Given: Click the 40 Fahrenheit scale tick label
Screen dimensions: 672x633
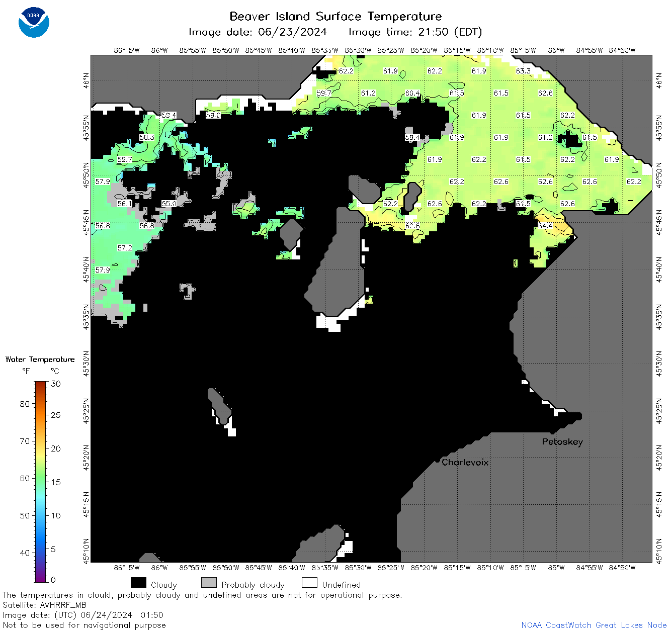Looking at the screenshot, I should (25, 553).
